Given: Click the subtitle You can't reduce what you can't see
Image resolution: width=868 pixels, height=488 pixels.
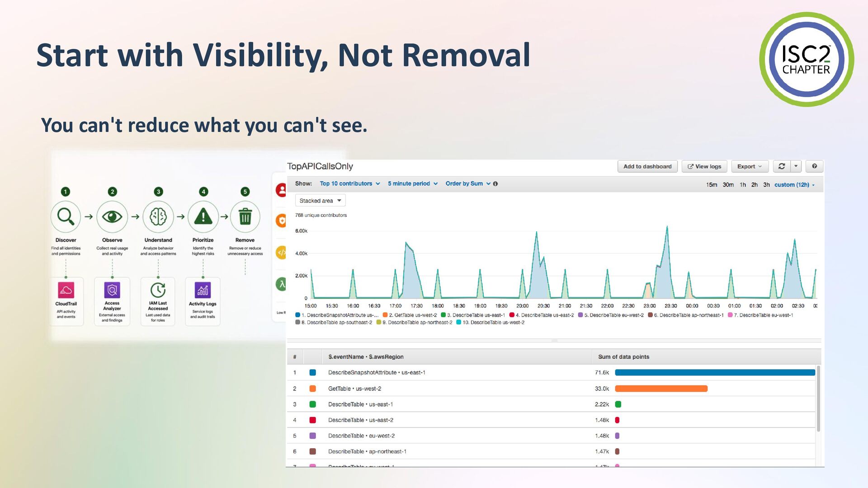Looking at the screenshot, I should [x=204, y=125].
